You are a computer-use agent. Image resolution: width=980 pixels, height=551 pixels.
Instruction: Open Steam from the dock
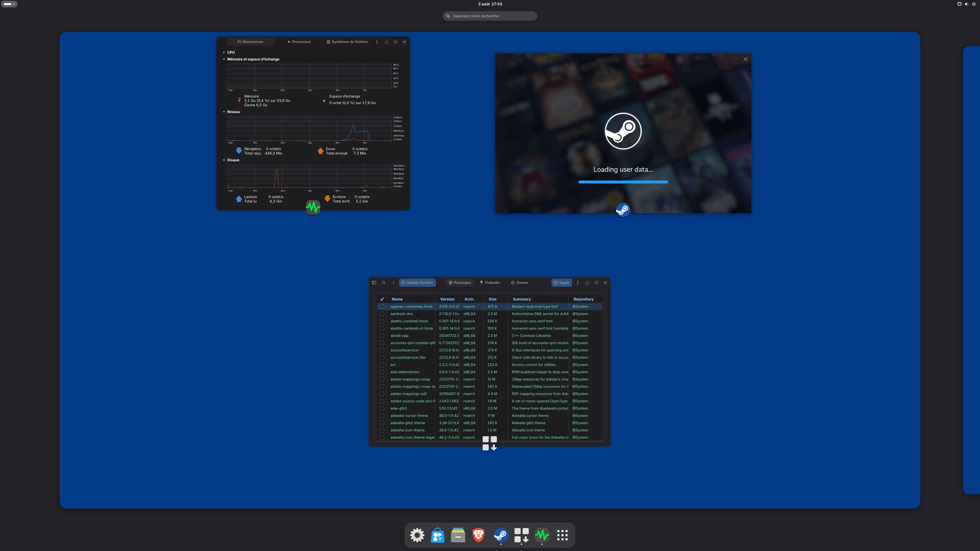[x=500, y=535]
